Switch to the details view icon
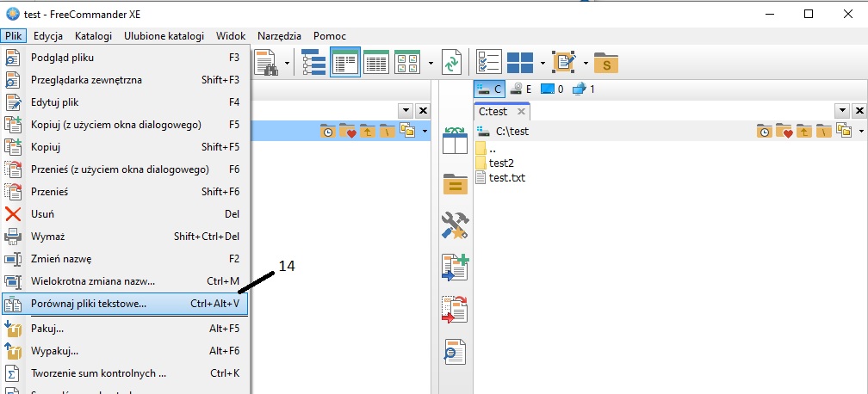The height and width of the screenshot is (394, 868). pyautogui.click(x=345, y=63)
